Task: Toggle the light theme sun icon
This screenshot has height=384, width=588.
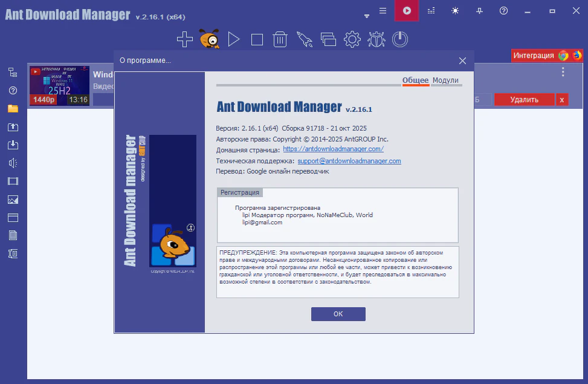Action: pyautogui.click(x=455, y=11)
